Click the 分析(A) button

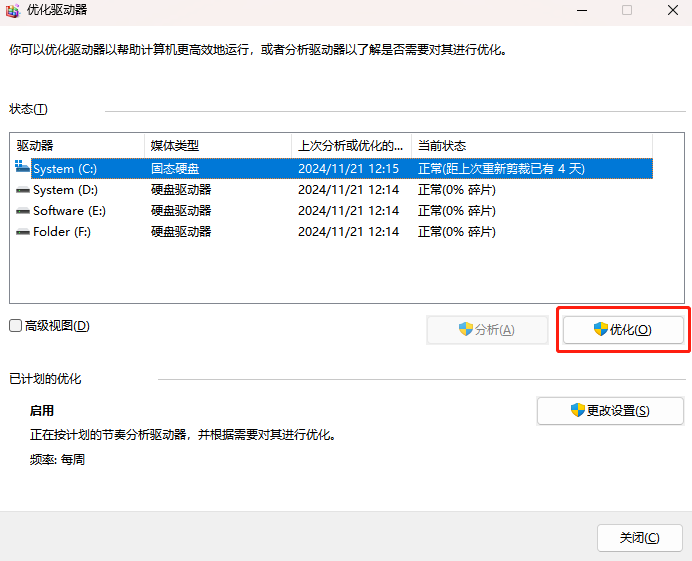[x=487, y=330]
